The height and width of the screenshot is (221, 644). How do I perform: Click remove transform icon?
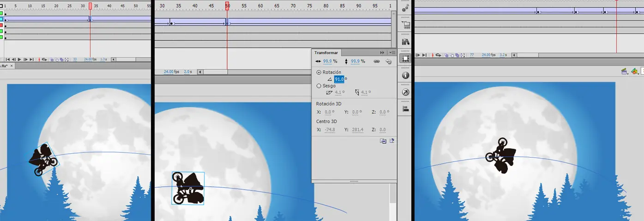click(392, 141)
